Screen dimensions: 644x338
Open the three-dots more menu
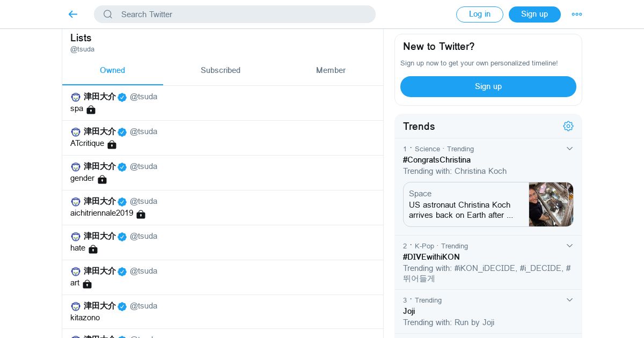pos(577,14)
